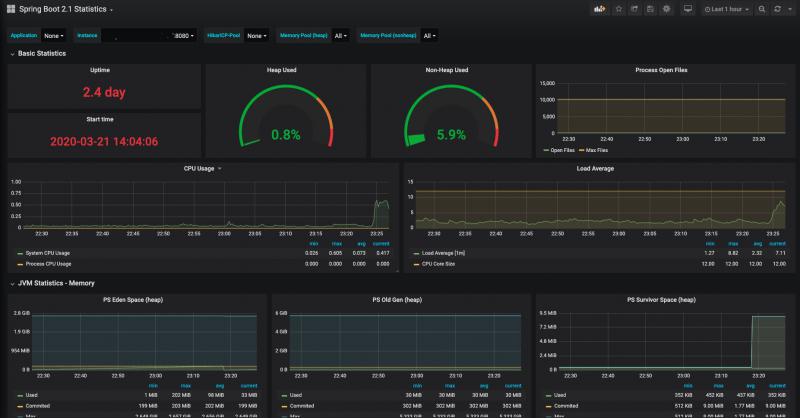Image resolution: width=800 pixels, height=418 pixels.
Task: Open the HikariCP-Pool dropdown
Action: click(257, 35)
